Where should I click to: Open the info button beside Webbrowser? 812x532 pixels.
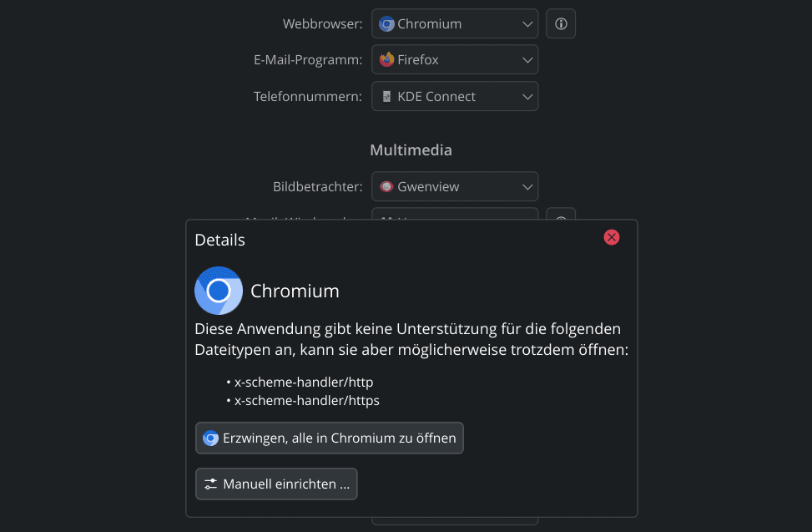point(561,24)
